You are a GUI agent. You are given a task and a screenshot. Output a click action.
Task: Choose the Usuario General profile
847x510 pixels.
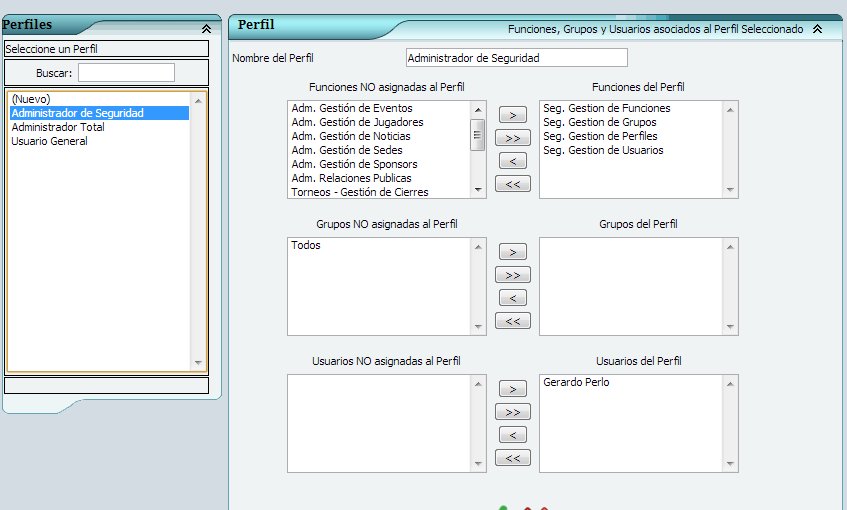[x=49, y=141]
